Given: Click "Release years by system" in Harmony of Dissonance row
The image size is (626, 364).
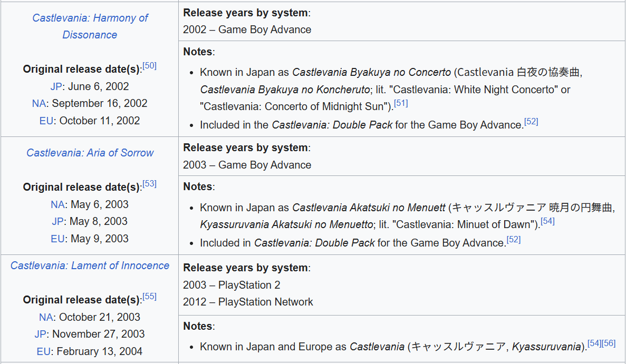Looking at the screenshot, I should click(246, 13).
